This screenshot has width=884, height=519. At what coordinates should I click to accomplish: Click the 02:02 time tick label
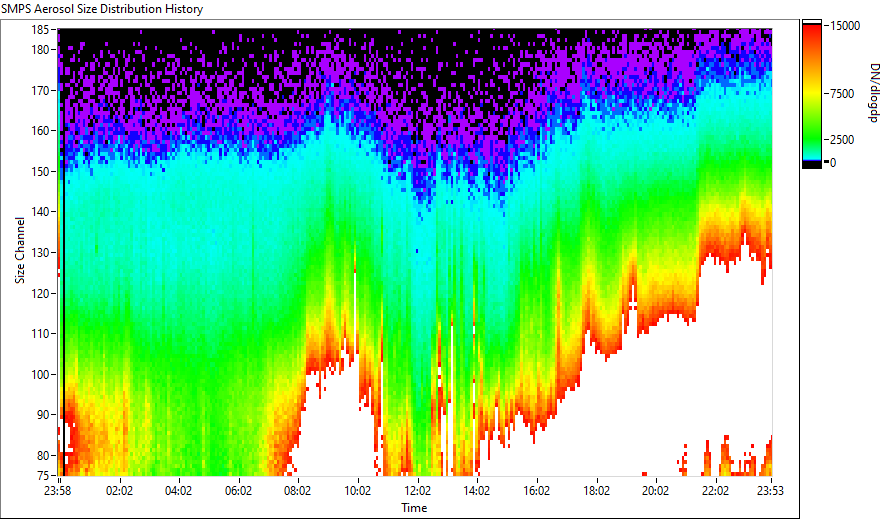[x=119, y=491]
